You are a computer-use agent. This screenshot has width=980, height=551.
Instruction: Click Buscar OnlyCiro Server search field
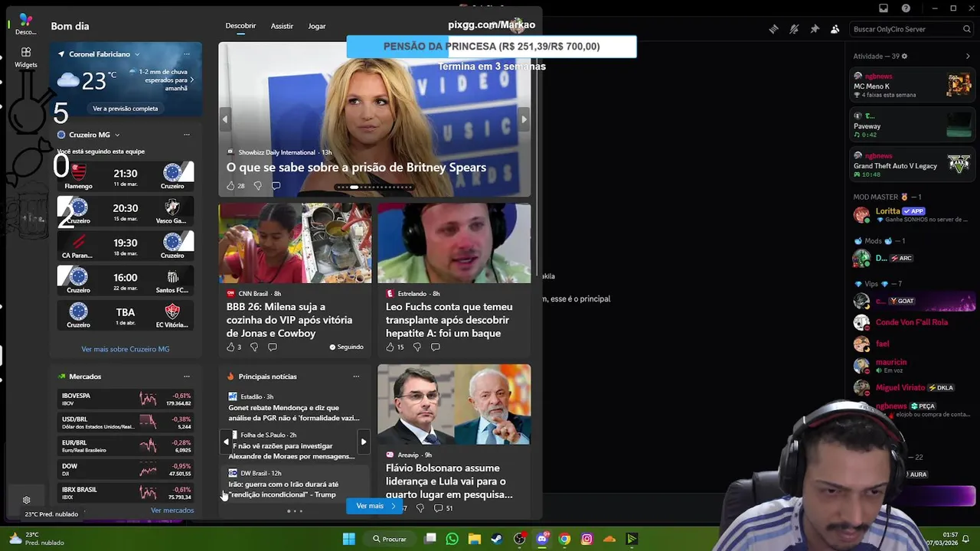point(911,29)
